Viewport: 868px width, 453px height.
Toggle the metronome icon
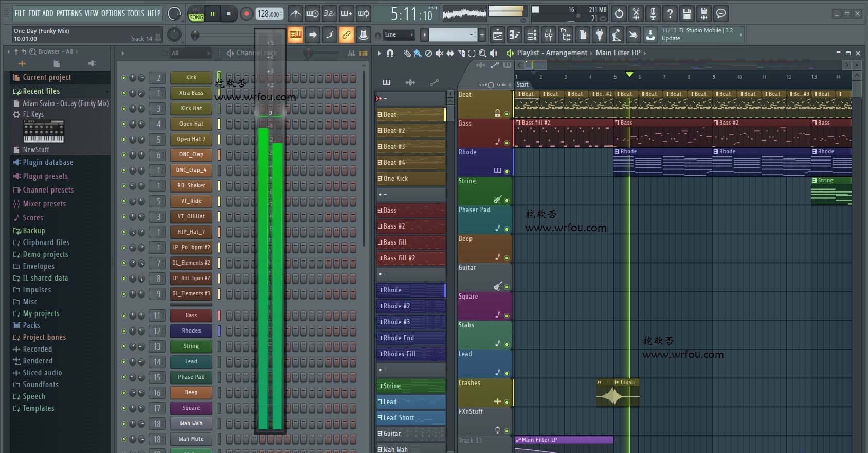[295, 14]
